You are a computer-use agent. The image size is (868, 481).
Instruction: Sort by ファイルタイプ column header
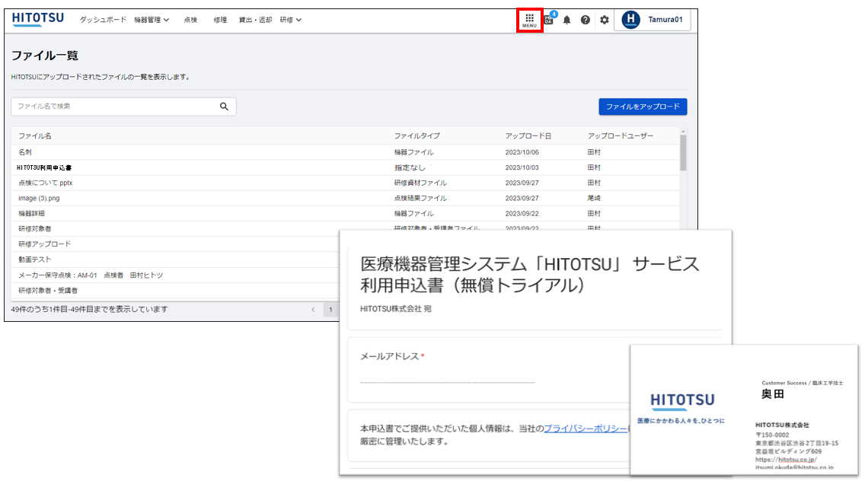[416, 135]
